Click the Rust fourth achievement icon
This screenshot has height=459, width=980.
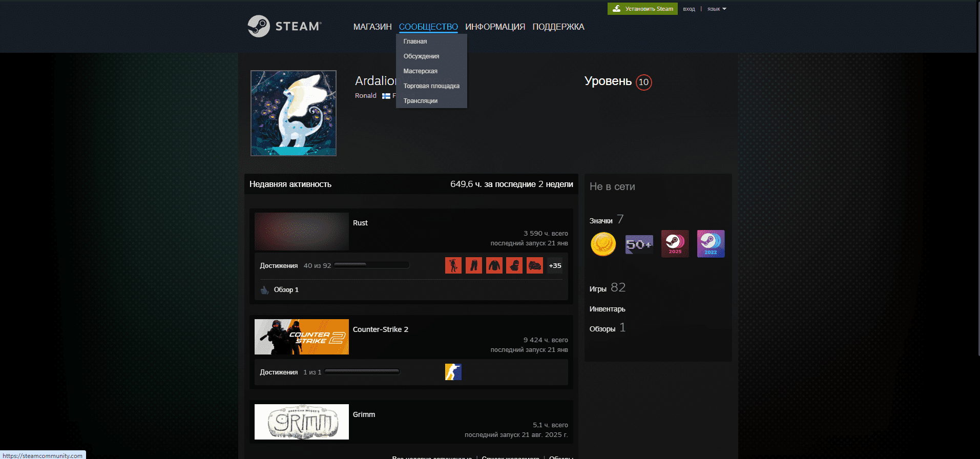(514, 265)
